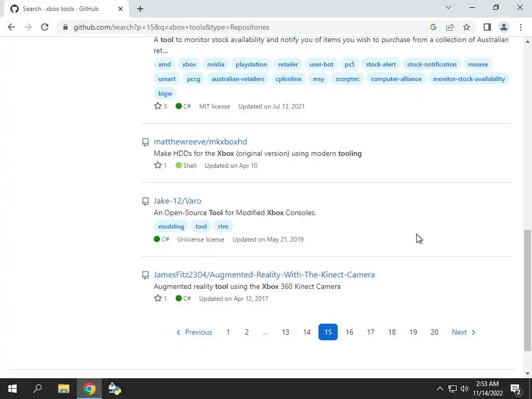The image size is (532, 399).
Task: Open JamesFitz2304/Augmented-Reality-With-The-Kinect-Camera repository
Action: [x=264, y=274]
